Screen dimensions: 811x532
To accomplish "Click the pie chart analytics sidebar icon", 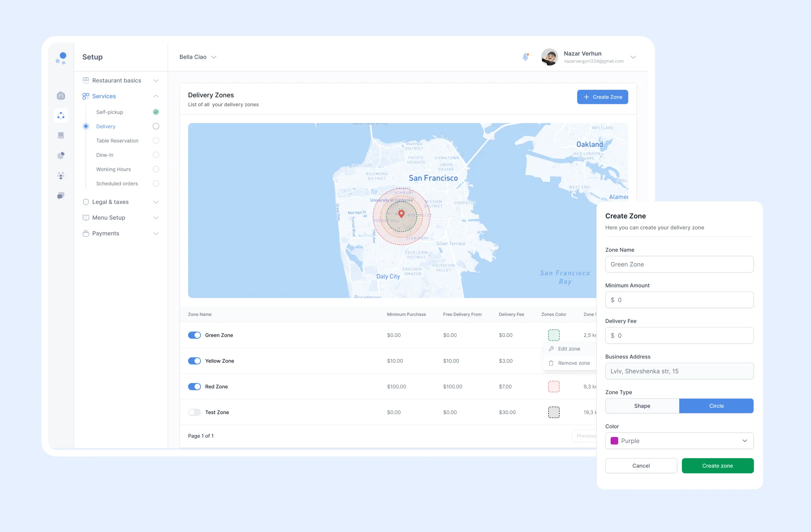I will click(x=61, y=156).
